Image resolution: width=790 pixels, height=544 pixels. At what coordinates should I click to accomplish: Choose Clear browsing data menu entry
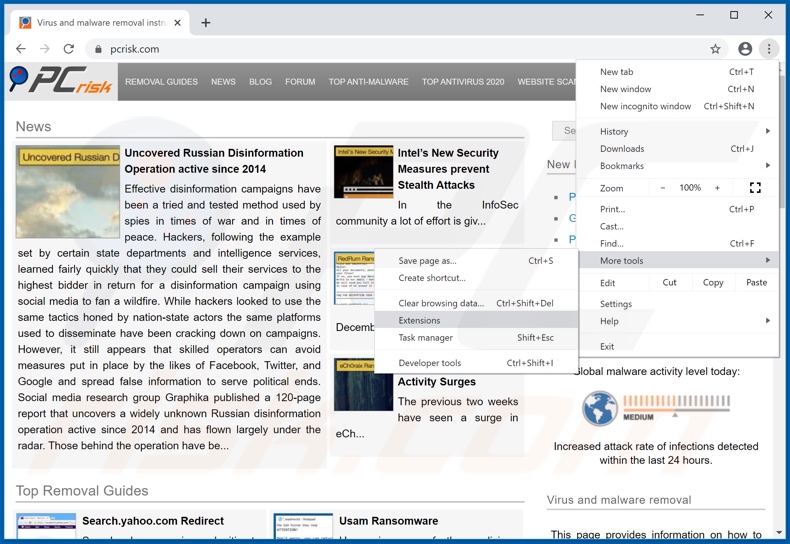[441, 303]
